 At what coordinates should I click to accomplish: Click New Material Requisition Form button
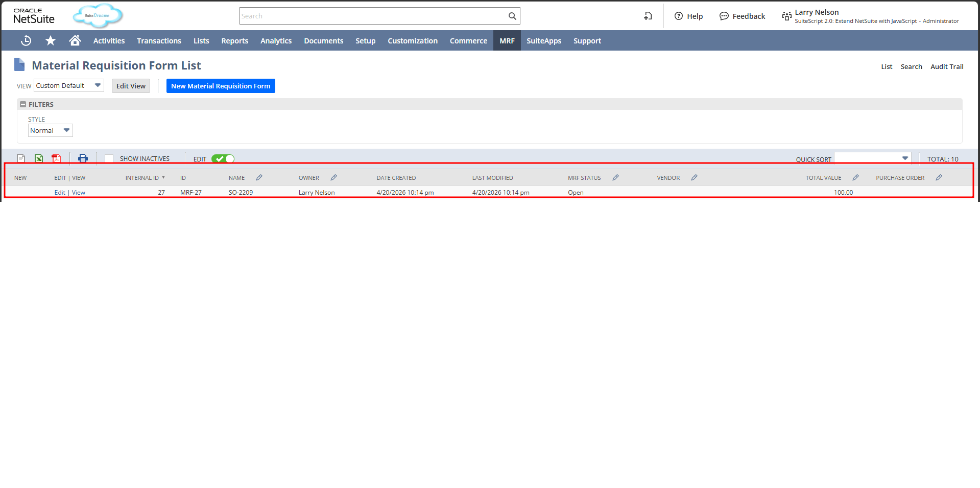coord(221,86)
